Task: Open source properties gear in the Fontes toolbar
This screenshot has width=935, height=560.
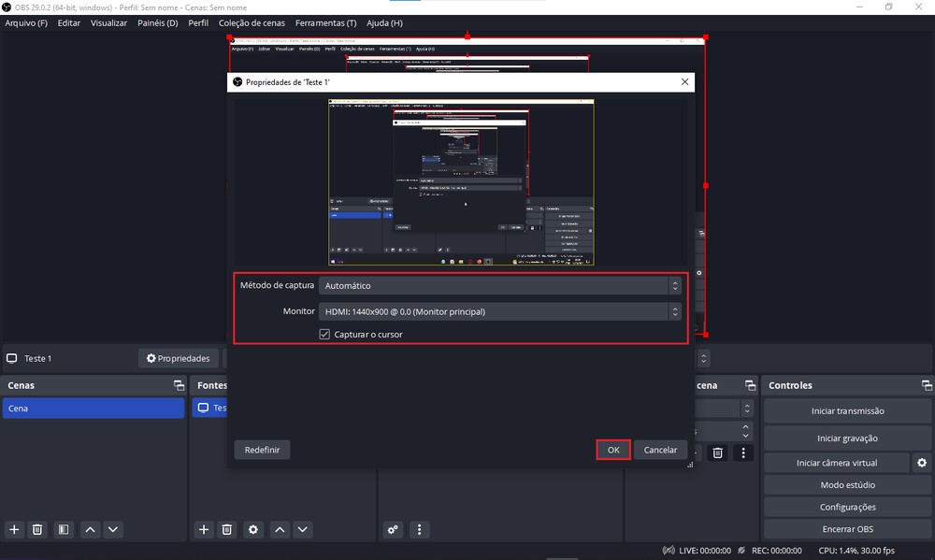Action: pyautogui.click(x=253, y=529)
